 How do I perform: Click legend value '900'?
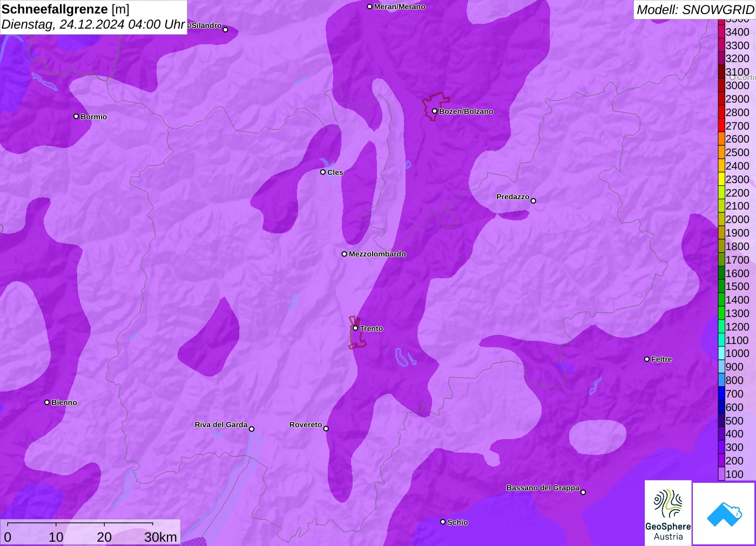point(734,367)
